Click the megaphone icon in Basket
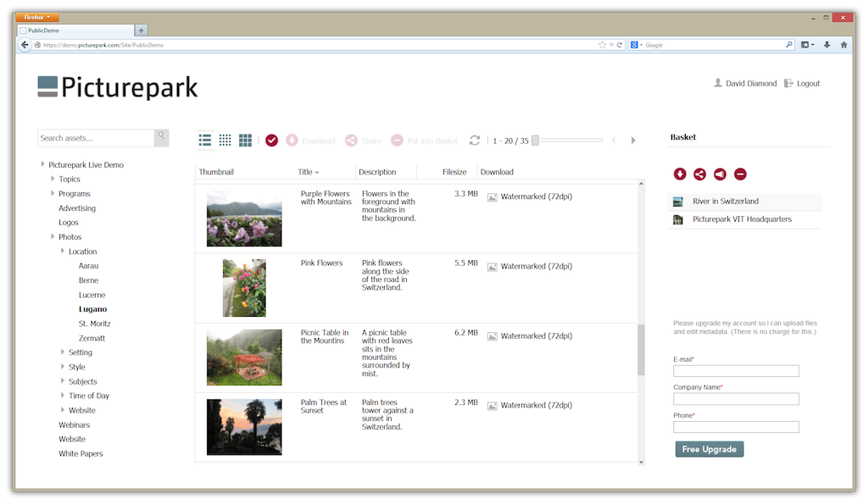868x504 pixels. point(720,174)
